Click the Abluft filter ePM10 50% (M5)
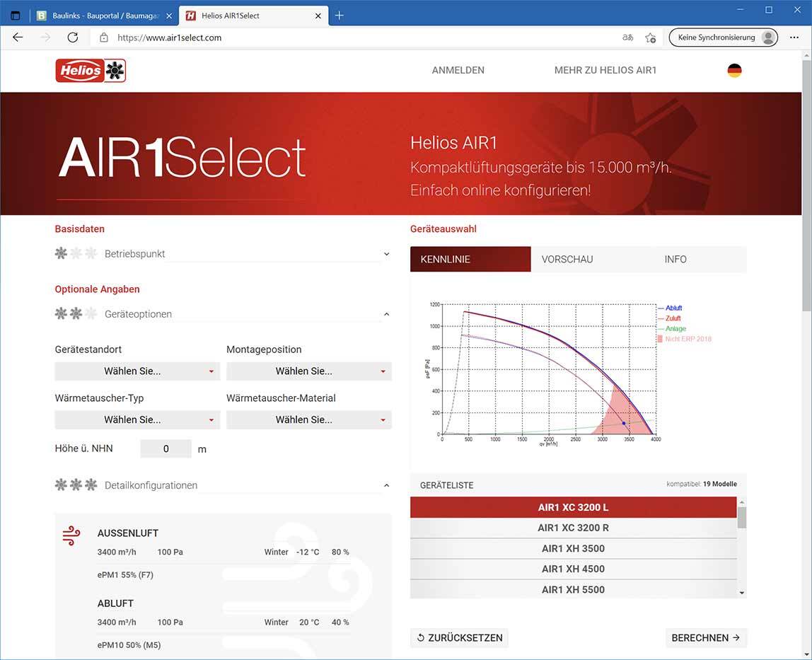The width and height of the screenshot is (812, 660). pyautogui.click(x=129, y=645)
